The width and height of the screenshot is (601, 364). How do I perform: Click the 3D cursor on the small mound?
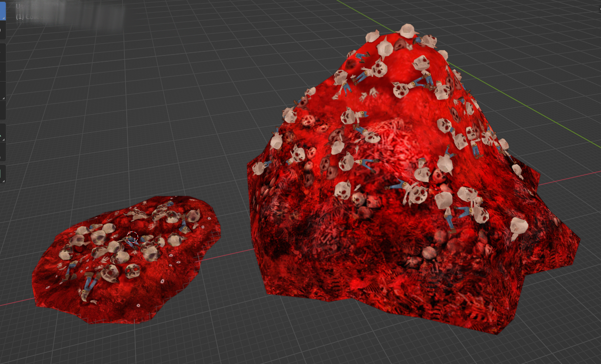(132, 237)
